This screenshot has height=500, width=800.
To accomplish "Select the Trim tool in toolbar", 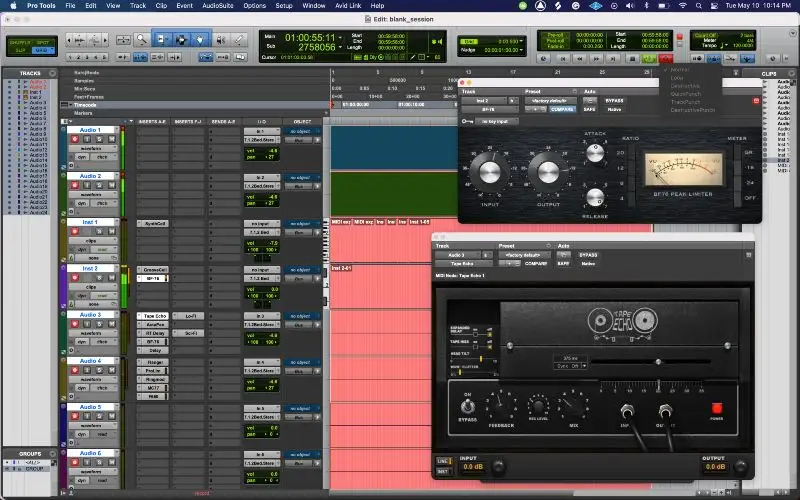I will tap(162, 39).
